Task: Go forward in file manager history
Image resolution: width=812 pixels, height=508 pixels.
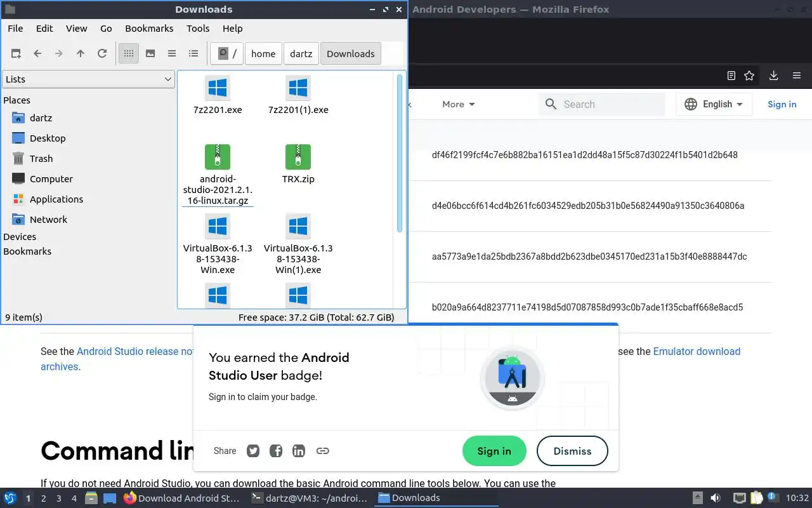Action: [x=59, y=54]
